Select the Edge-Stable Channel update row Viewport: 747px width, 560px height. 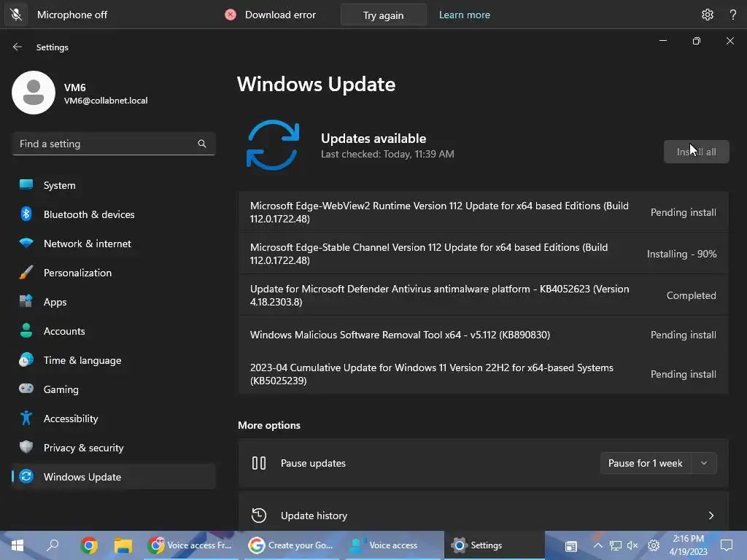tap(483, 254)
